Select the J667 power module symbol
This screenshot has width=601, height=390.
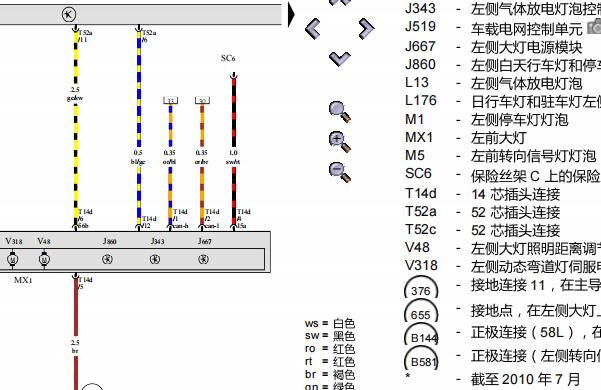204,259
